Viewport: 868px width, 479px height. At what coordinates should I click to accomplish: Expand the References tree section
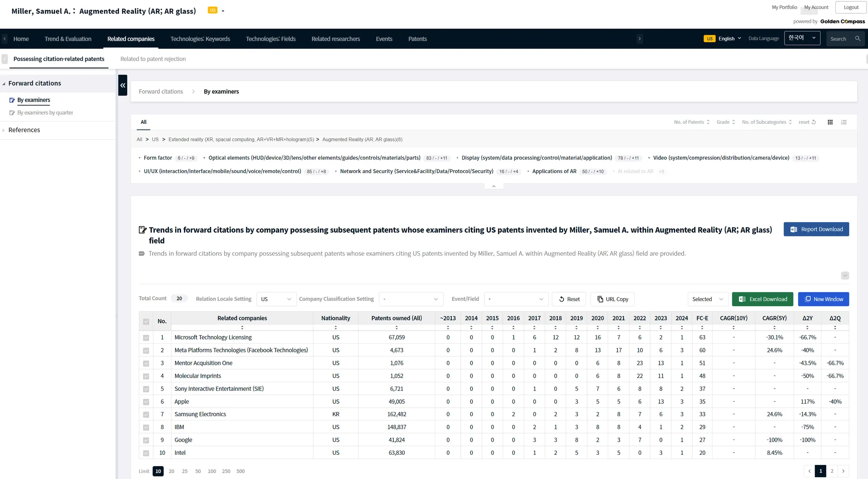[x=24, y=130]
